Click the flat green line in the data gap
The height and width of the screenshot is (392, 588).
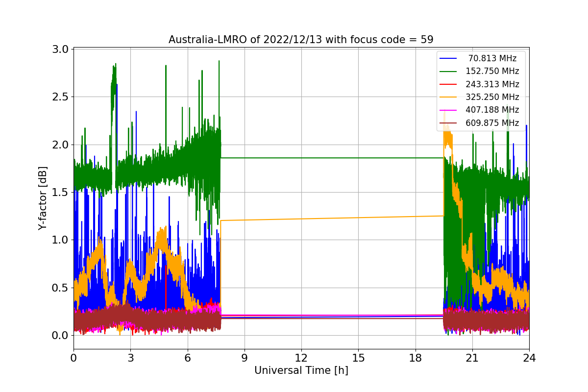pyautogui.click(x=332, y=158)
